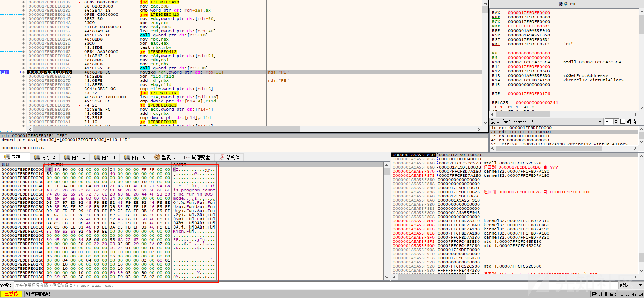The width and height of the screenshot is (644, 298).
Task: Switch to the 内存 2 dump tab
Action: (x=44, y=157)
